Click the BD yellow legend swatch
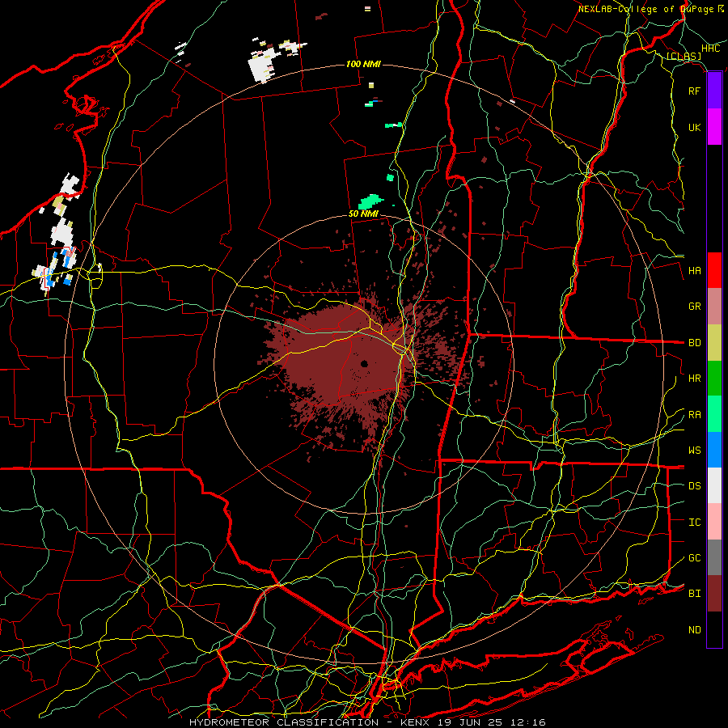This screenshot has height=728, width=728. [x=714, y=343]
